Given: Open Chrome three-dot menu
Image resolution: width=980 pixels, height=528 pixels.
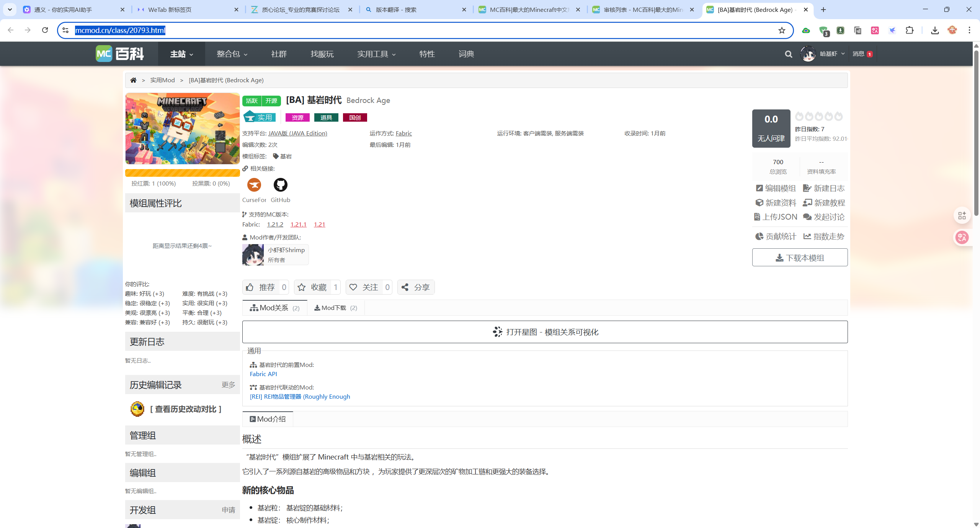Looking at the screenshot, I should (969, 30).
